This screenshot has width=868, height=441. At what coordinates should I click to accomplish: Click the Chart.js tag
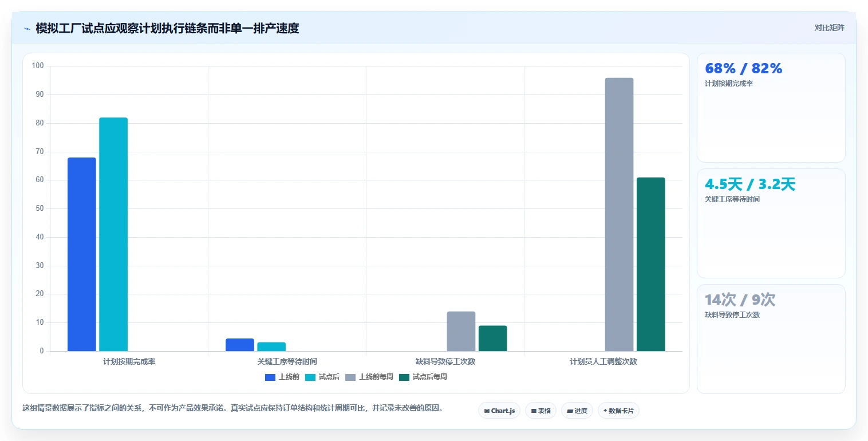[x=499, y=411]
